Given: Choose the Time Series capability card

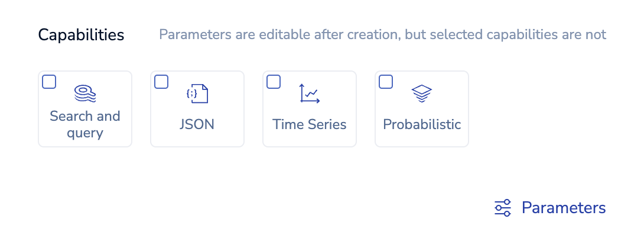Looking at the screenshot, I should point(309,109).
